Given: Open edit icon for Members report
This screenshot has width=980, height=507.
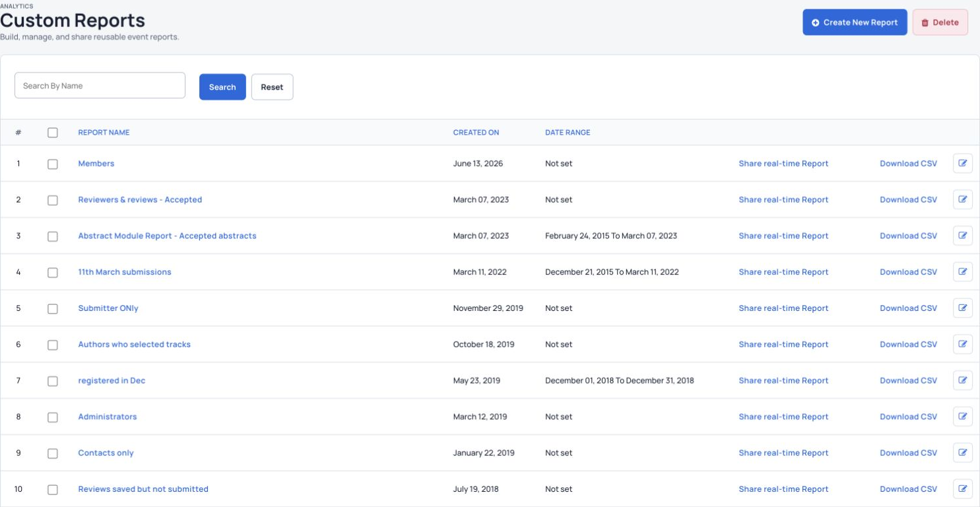Looking at the screenshot, I should pyautogui.click(x=962, y=163).
